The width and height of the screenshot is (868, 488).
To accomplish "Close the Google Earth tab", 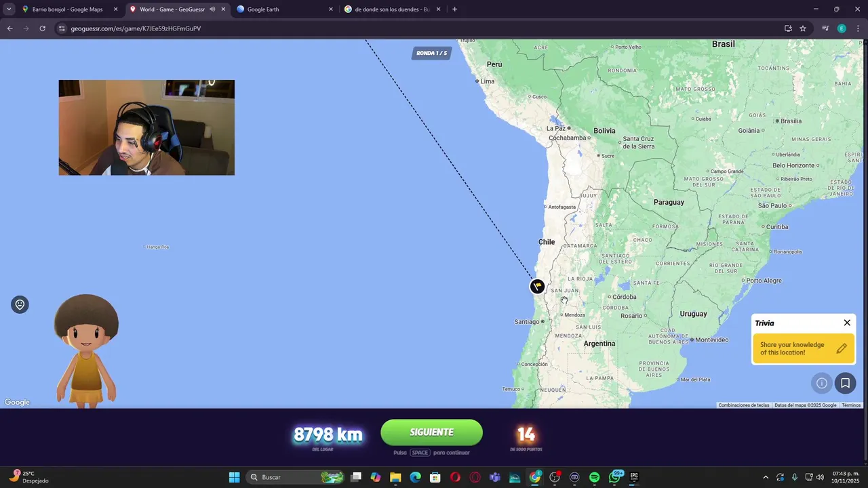I will pos(331,9).
